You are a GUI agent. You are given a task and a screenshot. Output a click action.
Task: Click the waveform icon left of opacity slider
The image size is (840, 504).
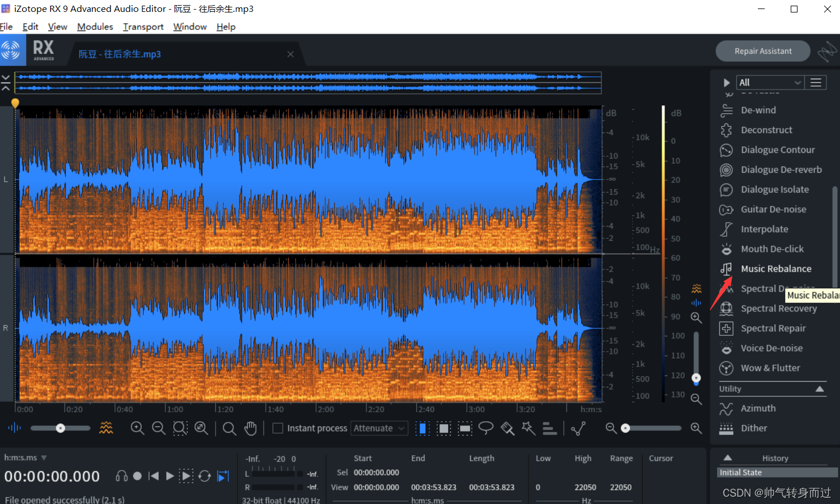point(14,428)
